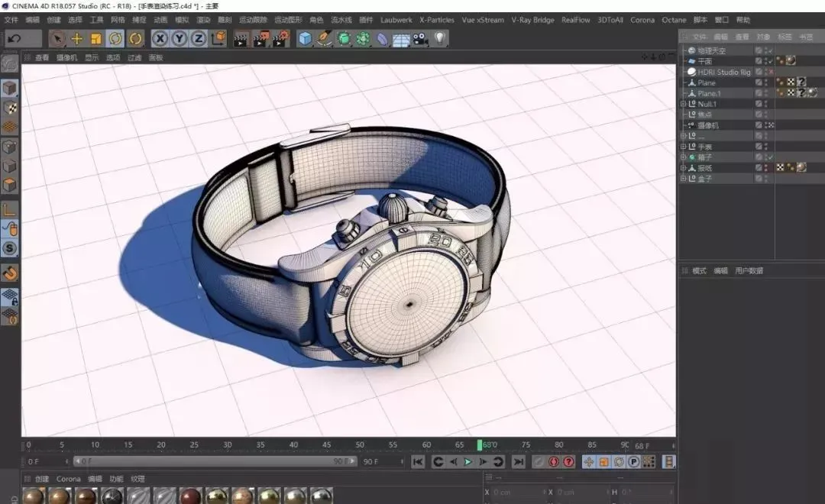
Task: Select the Scale tool
Action: pos(96,38)
